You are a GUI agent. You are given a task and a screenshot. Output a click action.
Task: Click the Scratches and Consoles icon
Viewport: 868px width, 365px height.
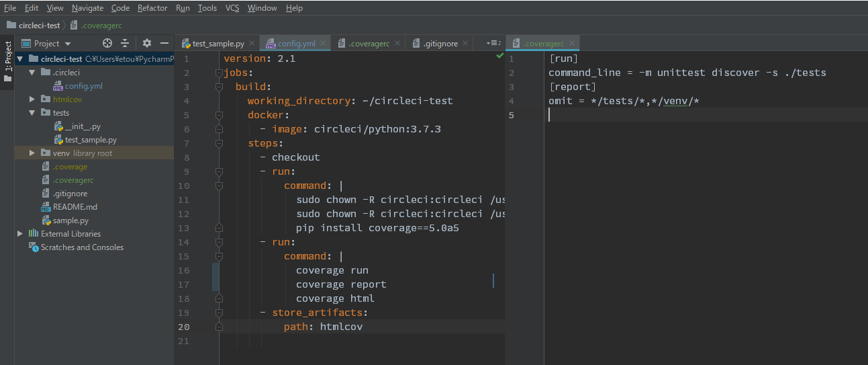pos(34,247)
